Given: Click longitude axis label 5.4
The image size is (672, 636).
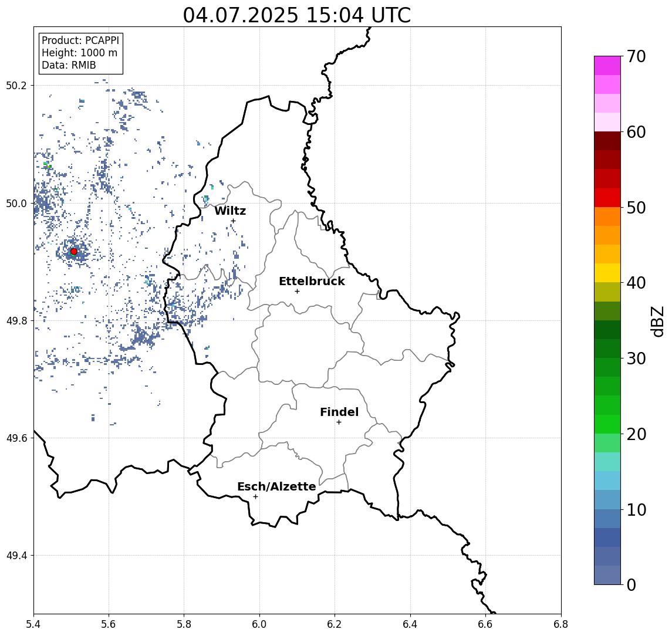Looking at the screenshot, I should pos(33,624).
